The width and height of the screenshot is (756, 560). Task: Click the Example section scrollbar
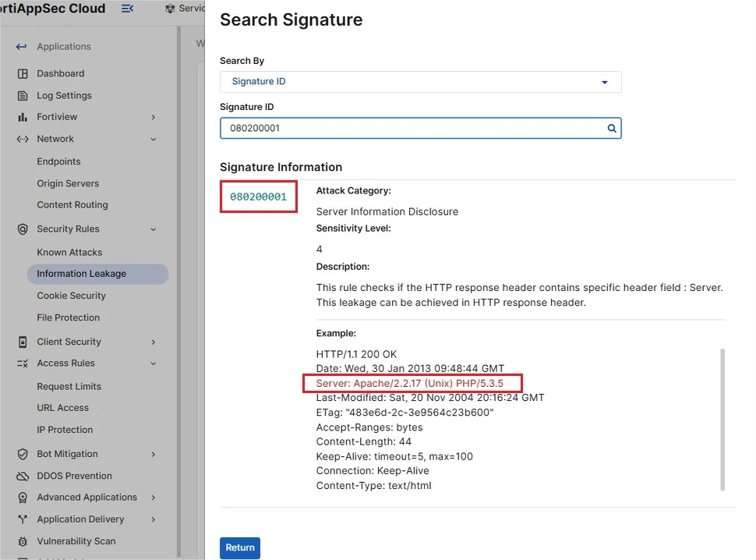pos(722,420)
